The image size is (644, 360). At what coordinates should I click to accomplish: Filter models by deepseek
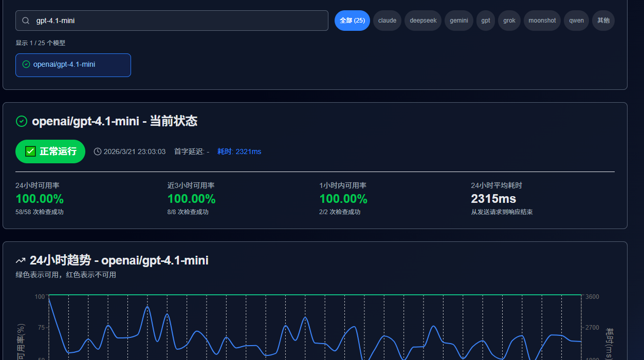click(x=423, y=21)
